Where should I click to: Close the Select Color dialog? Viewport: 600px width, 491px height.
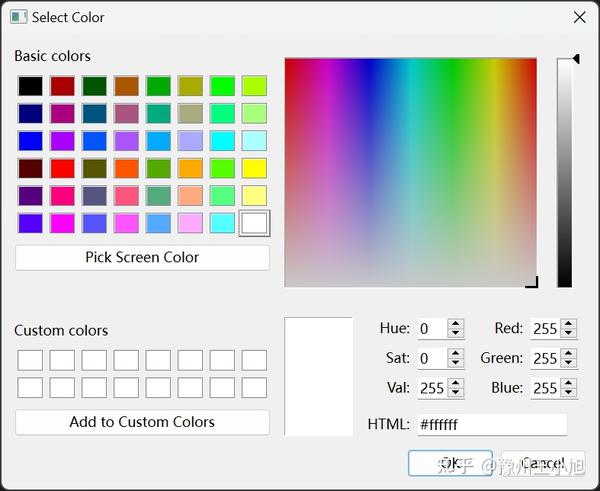click(580, 17)
